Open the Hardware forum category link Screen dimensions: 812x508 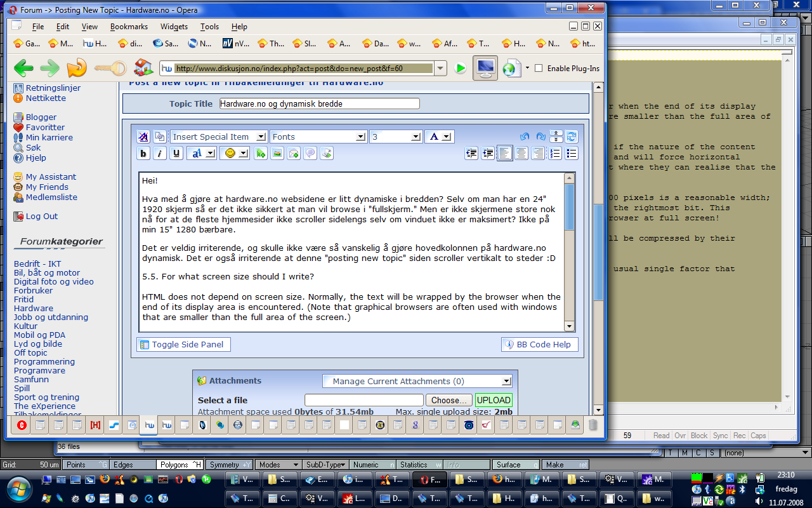click(x=34, y=308)
